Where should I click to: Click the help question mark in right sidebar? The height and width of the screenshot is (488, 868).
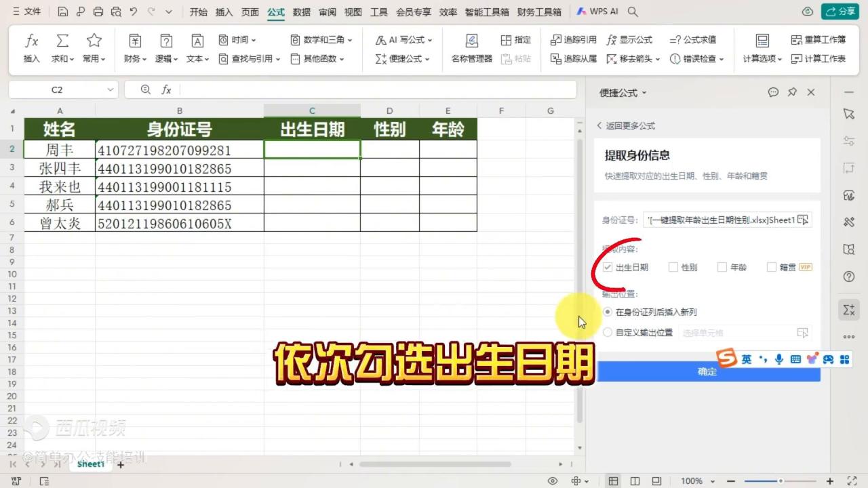pyautogui.click(x=848, y=277)
